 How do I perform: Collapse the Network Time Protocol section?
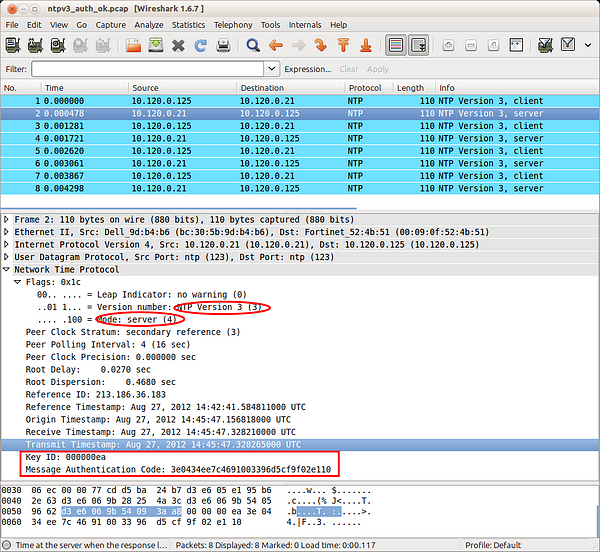tap(8, 270)
